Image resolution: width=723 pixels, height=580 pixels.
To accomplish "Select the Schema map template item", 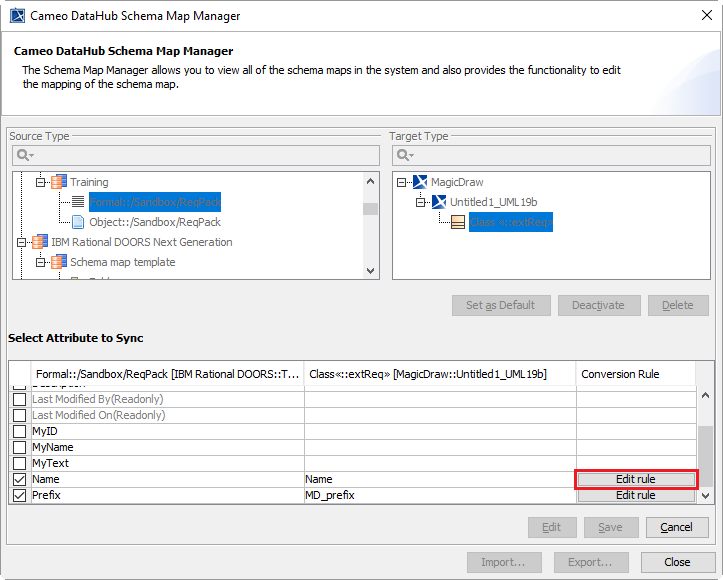I will tap(123, 262).
